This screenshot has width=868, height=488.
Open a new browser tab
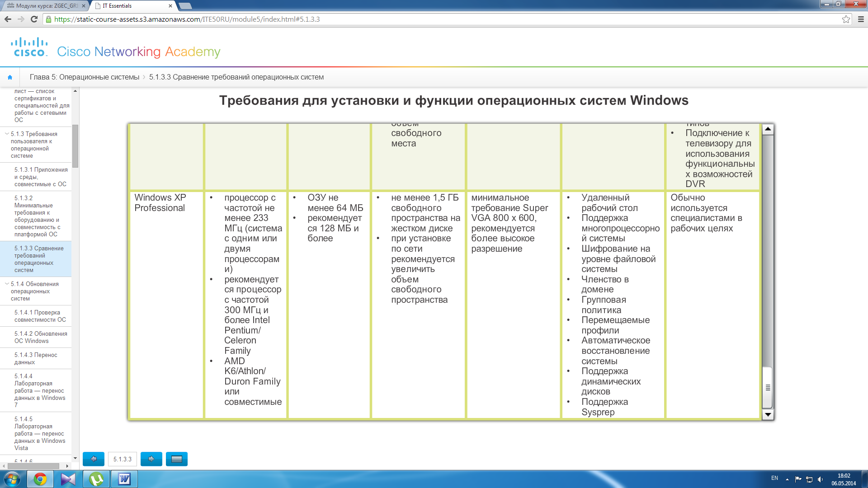point(185,6)
